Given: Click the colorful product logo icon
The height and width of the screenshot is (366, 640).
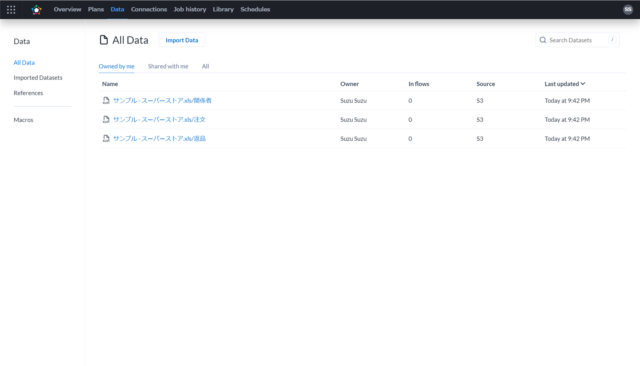Looking at the screenshot, I should point(37,10).
